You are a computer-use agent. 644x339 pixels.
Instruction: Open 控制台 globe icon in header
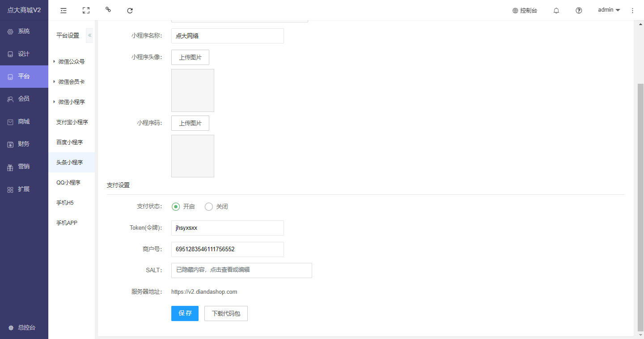[515, 10]
